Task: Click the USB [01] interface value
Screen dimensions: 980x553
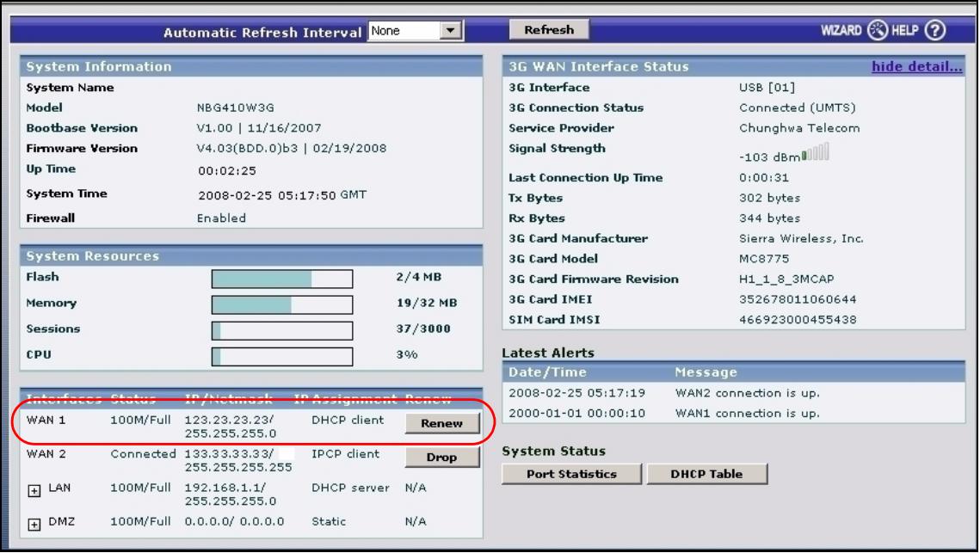Action: (767, 88)
